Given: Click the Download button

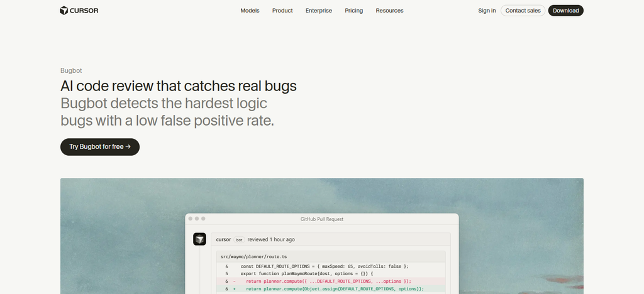Looking at the screenshot, I should click(565, 11).
